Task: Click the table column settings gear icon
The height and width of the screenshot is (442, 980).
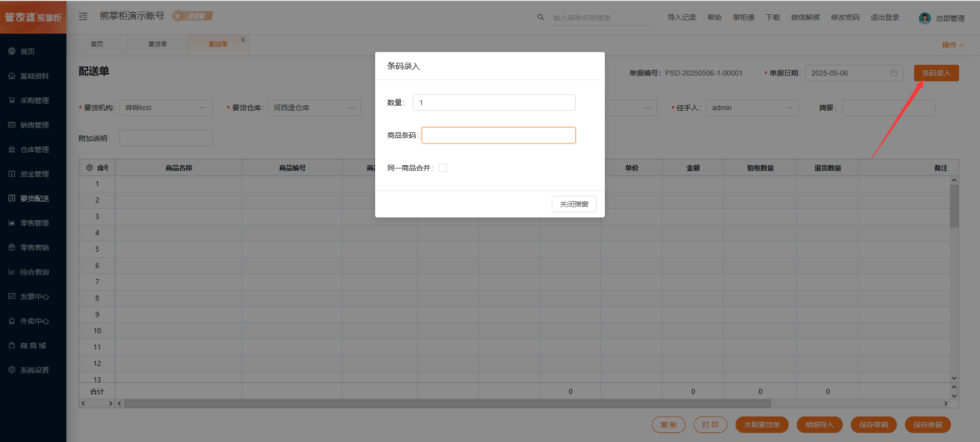Action: (x=89, y=168)
